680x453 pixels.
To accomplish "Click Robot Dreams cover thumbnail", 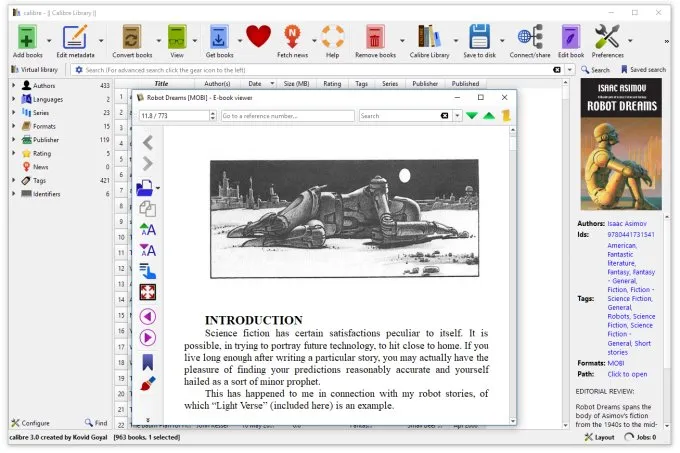I will [621, 144].
